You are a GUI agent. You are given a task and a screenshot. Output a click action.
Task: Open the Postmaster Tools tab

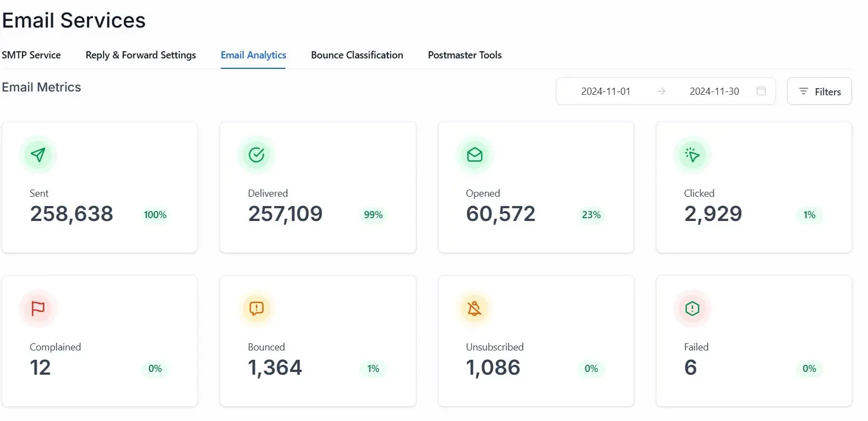(465, 55)
